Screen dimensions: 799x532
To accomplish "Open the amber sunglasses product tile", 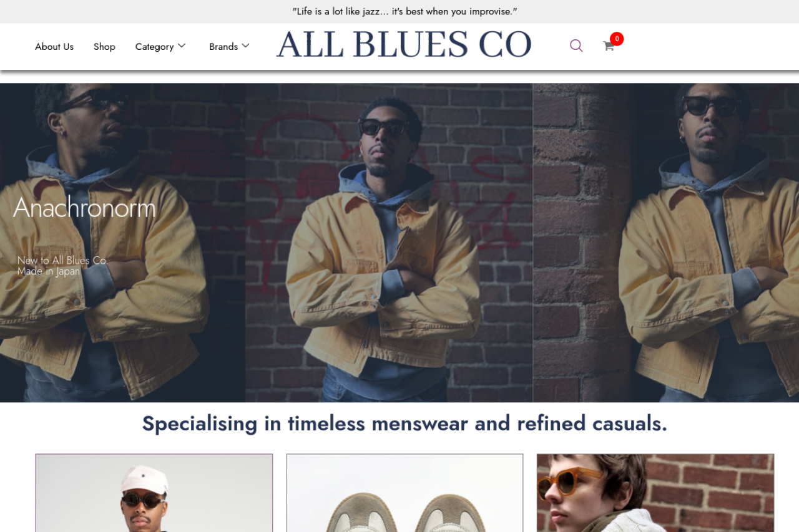I will click(x=655, y=493).
